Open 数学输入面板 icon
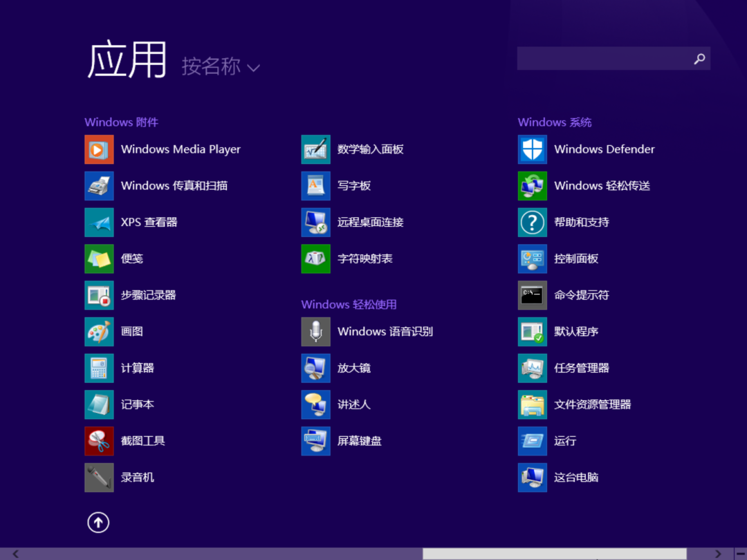 coord(316,149)
